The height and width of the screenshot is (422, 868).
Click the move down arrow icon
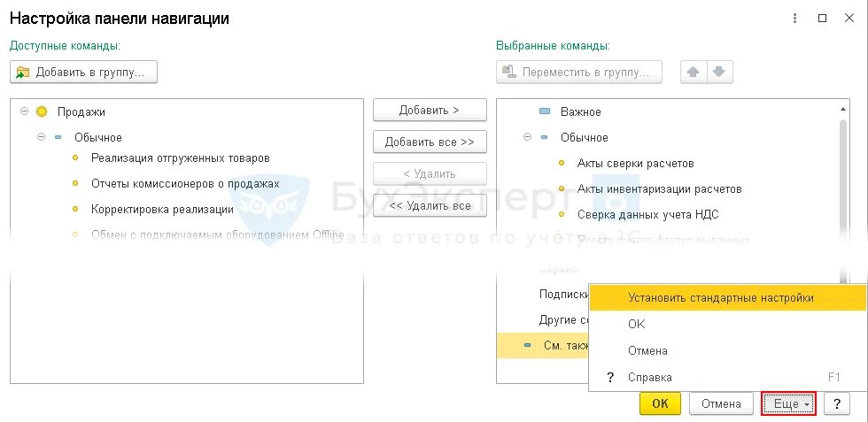click(718, 73)
